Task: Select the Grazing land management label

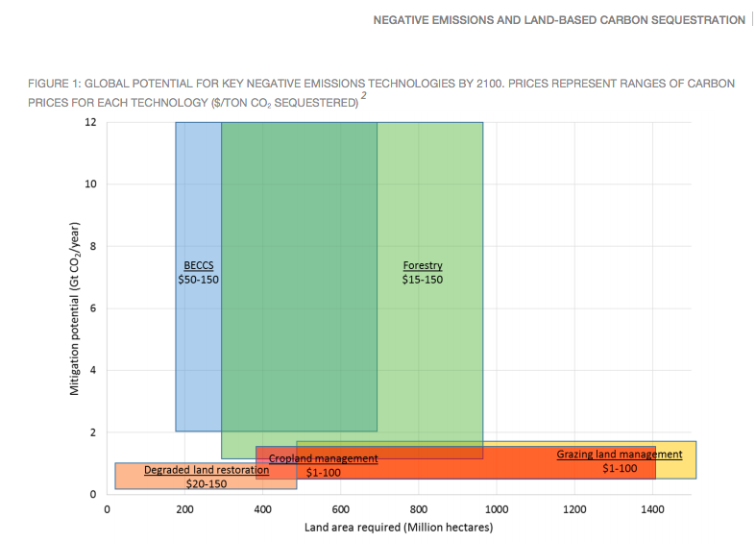Action: [620, 455]
